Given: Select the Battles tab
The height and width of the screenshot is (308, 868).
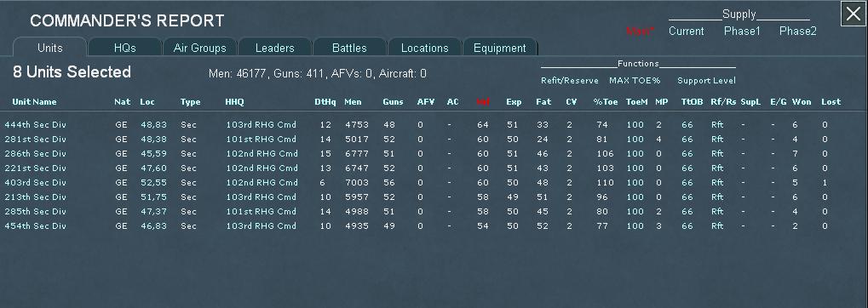Looking at the screenshot, I should 349,48.
